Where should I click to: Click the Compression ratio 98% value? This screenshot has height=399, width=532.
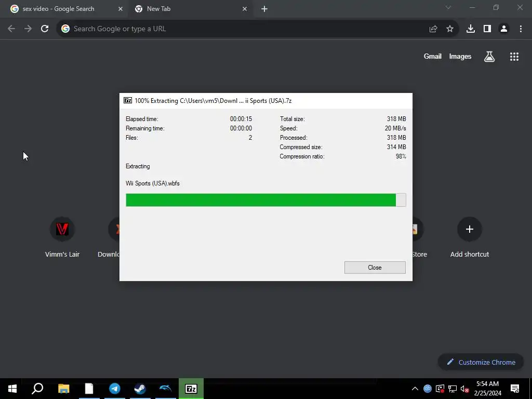(x=401, y=156)
